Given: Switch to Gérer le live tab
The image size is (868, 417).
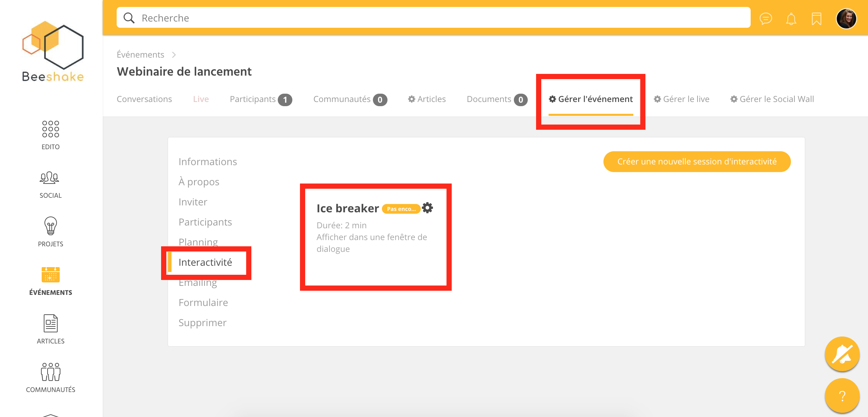Looking at the screenshot, I should pyautogui.click(x=682, y=99).
